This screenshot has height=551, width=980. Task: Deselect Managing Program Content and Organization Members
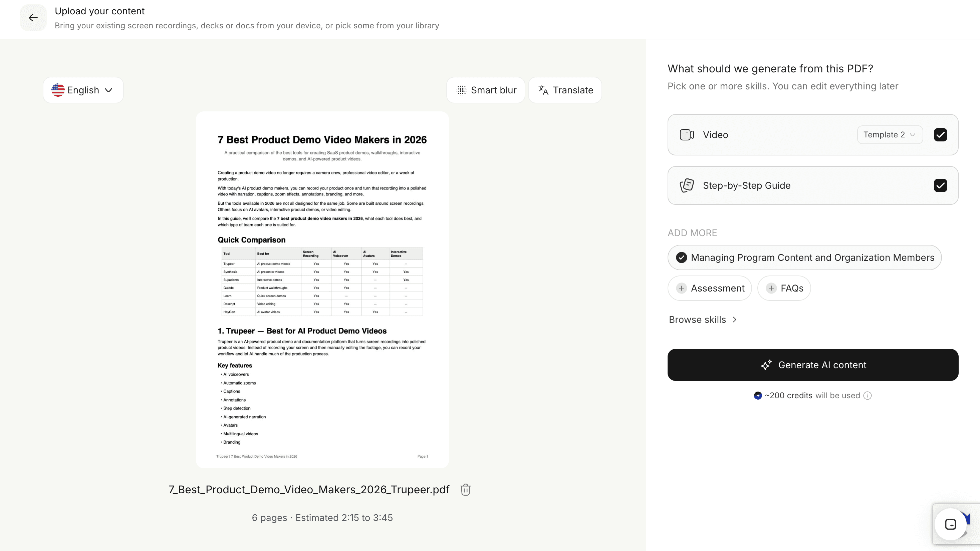pos(805,257)
